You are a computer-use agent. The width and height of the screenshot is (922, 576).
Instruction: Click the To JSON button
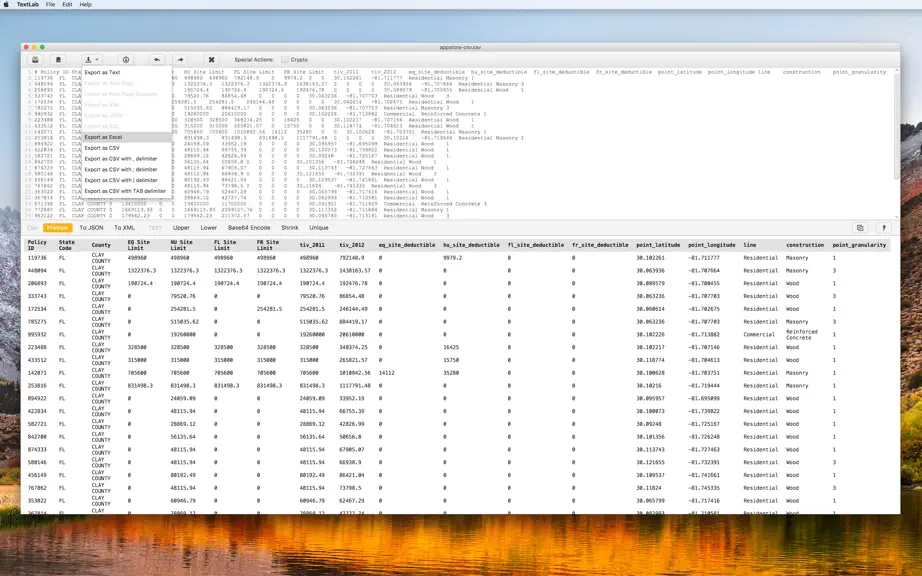pos(91,227)
